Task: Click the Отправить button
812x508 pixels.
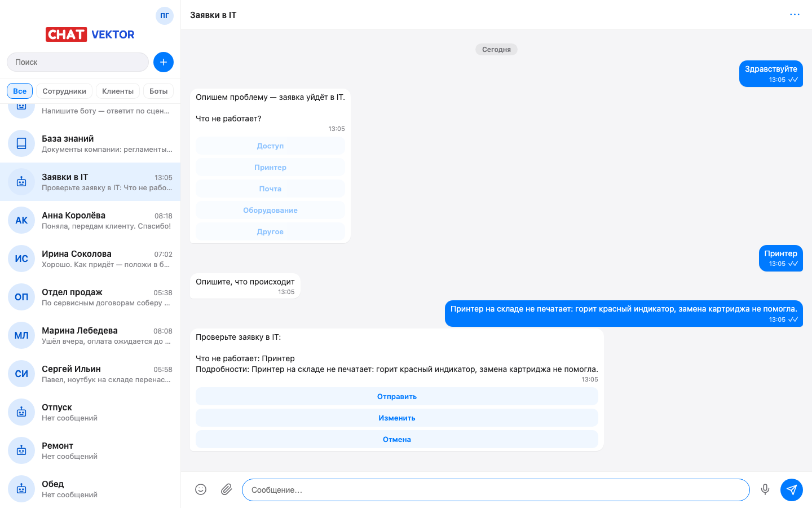Action: [397, 396]
